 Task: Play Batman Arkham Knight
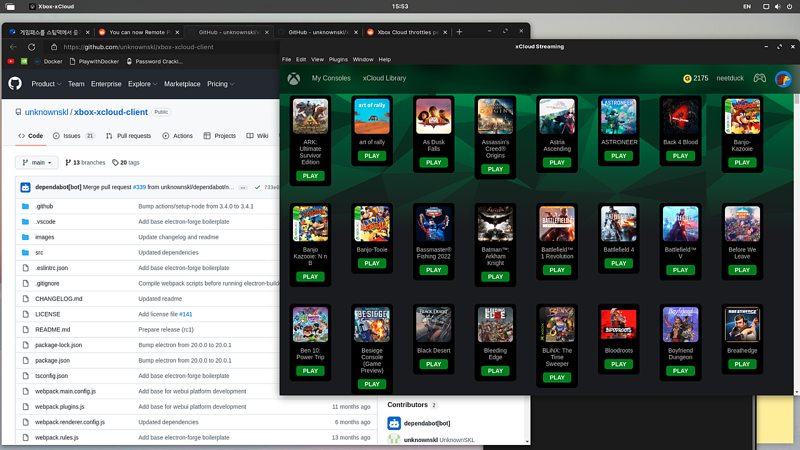[495, 277]
